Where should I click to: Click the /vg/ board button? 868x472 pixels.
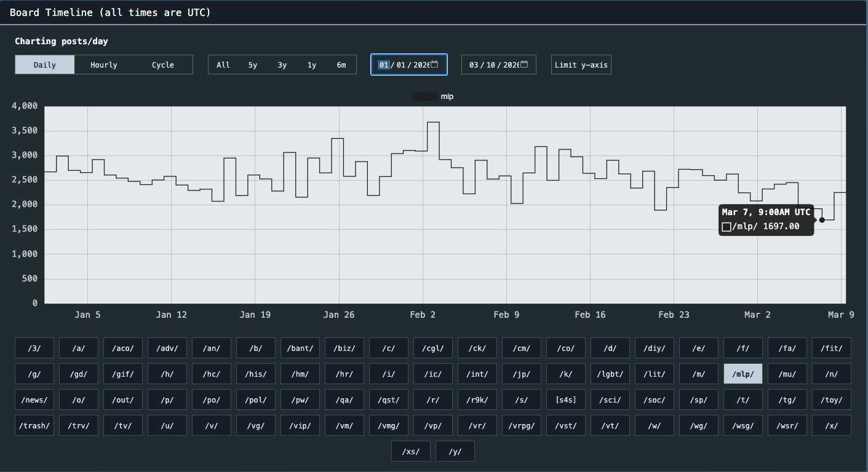pyautogui.click(x=256, y=425)
